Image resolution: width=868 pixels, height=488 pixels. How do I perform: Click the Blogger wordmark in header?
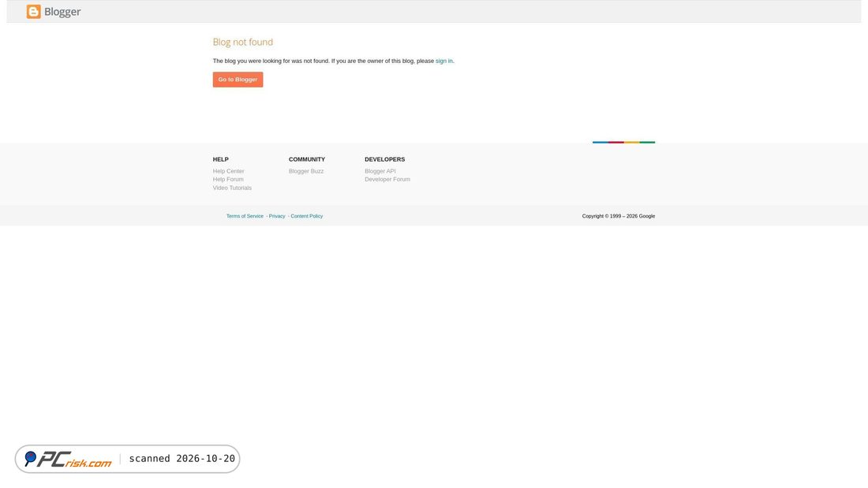[x=62, y=12]
